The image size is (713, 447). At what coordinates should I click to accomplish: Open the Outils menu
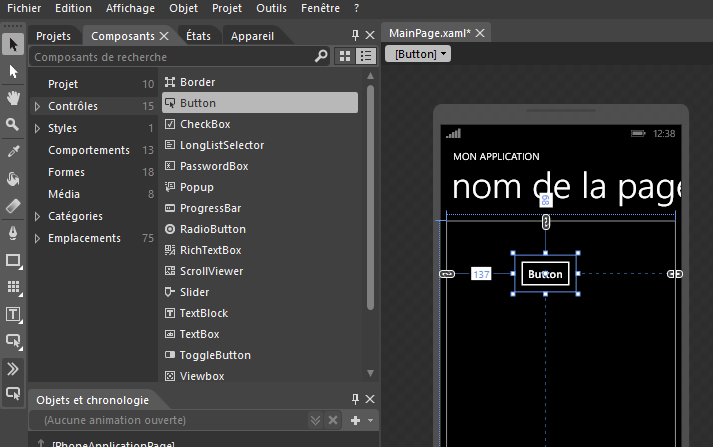271,8
